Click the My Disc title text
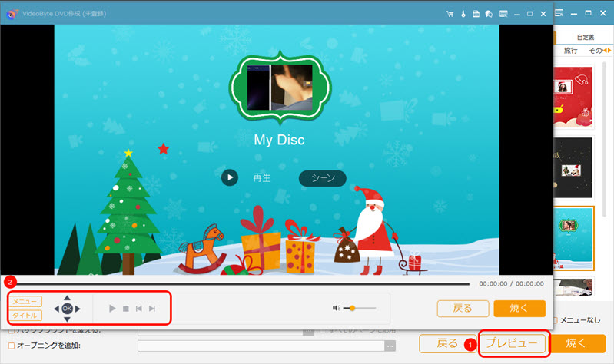The width and height of the screenshot is (614, 364). 279,140
